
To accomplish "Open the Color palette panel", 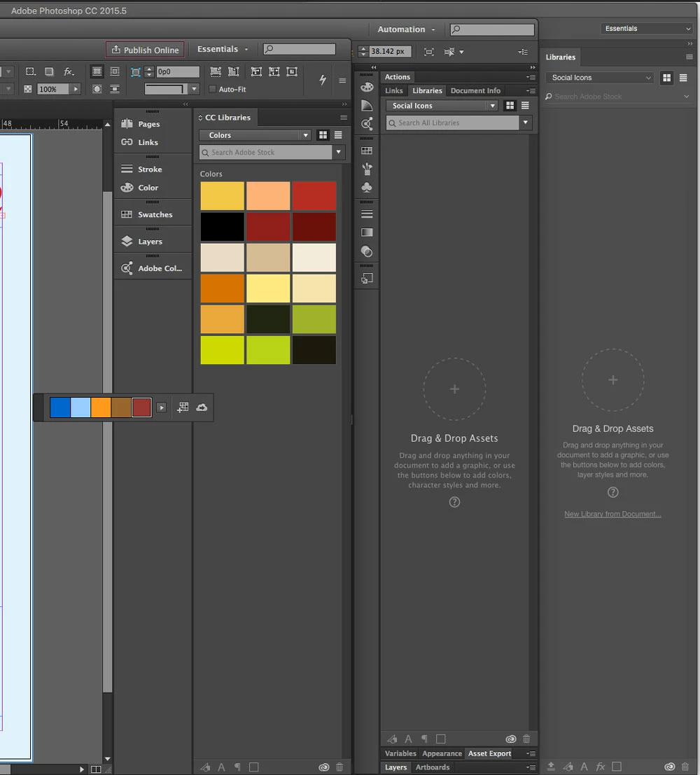I will [141, 188].
